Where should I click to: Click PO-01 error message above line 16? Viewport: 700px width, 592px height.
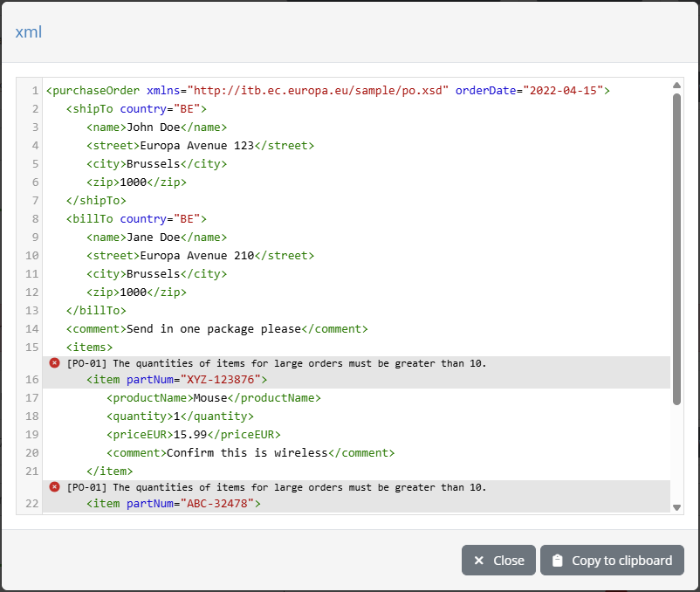click(277, 363)
